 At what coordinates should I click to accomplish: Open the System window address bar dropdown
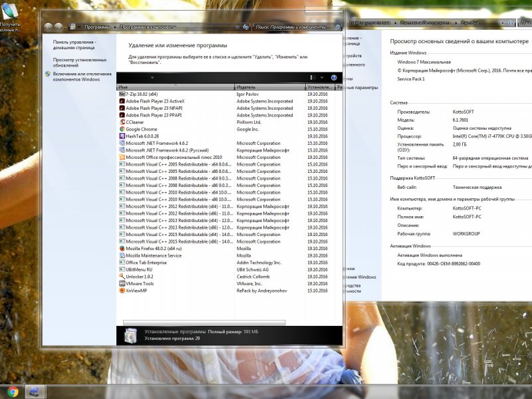click(503, 23)
